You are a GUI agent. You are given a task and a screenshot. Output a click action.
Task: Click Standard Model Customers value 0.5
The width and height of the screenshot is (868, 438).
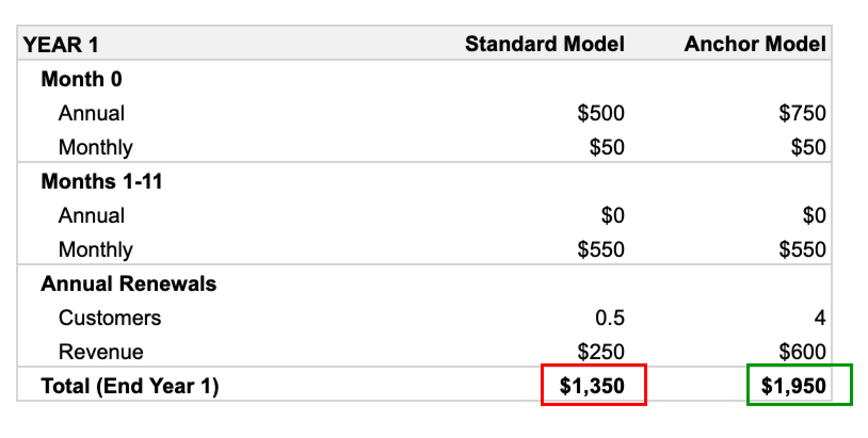(610, 318)
